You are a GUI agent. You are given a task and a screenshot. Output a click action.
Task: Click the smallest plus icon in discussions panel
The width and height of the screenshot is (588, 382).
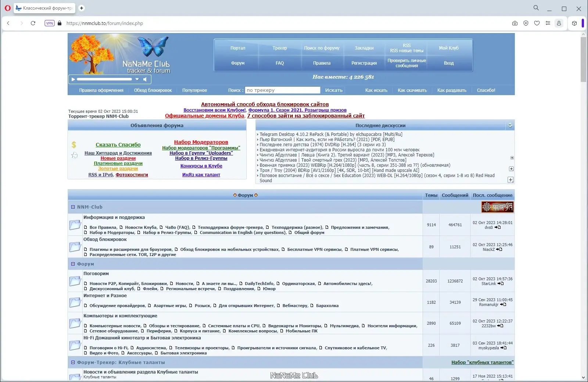coord(512,158)
